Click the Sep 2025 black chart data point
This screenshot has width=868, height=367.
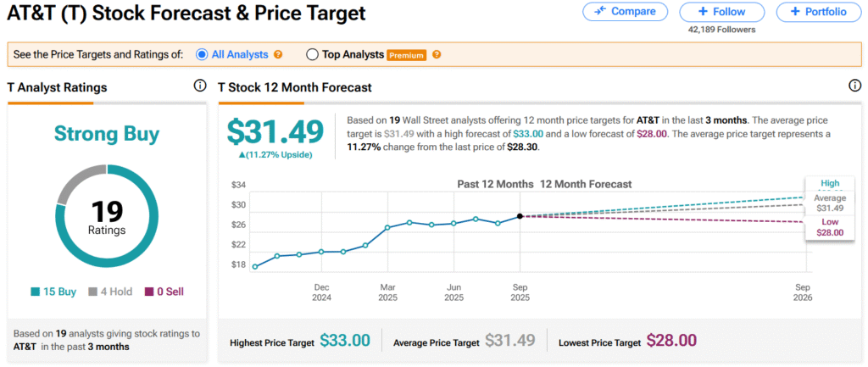pos(520,216)
